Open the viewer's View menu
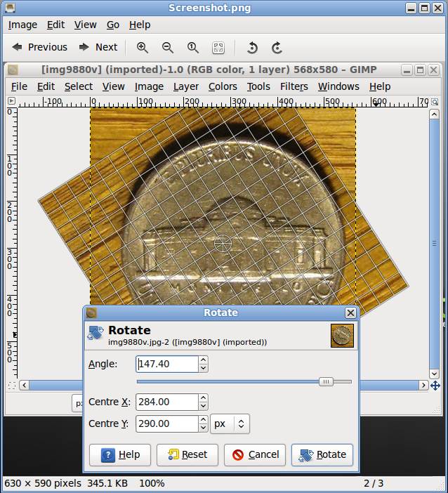Screen dimensions: 448x493 [x=85, y=25]
